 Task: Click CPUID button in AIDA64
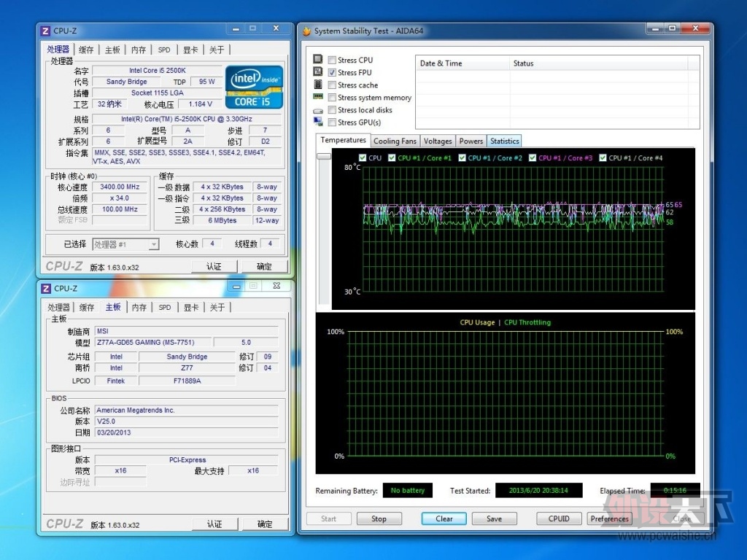click(559, 518)
